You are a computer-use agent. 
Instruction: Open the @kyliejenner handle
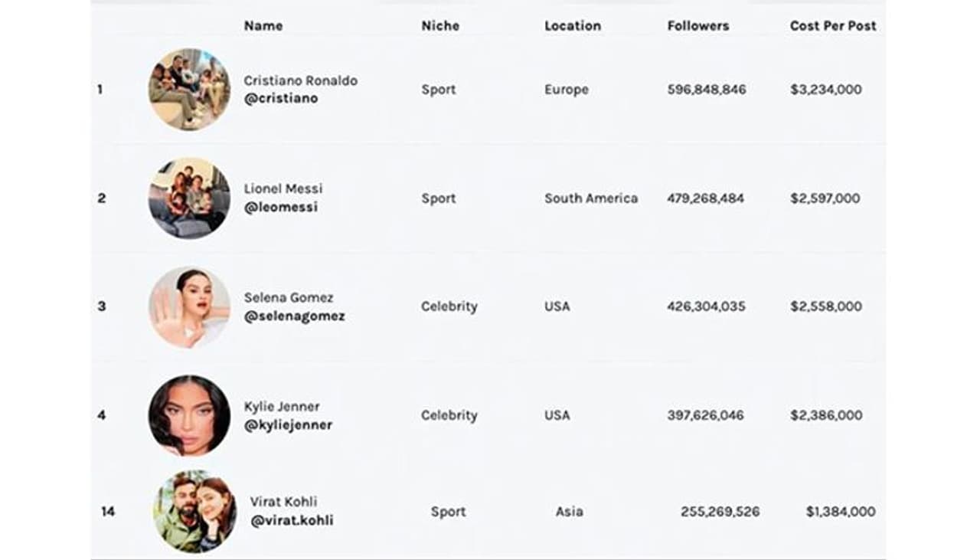pos(288,425)
